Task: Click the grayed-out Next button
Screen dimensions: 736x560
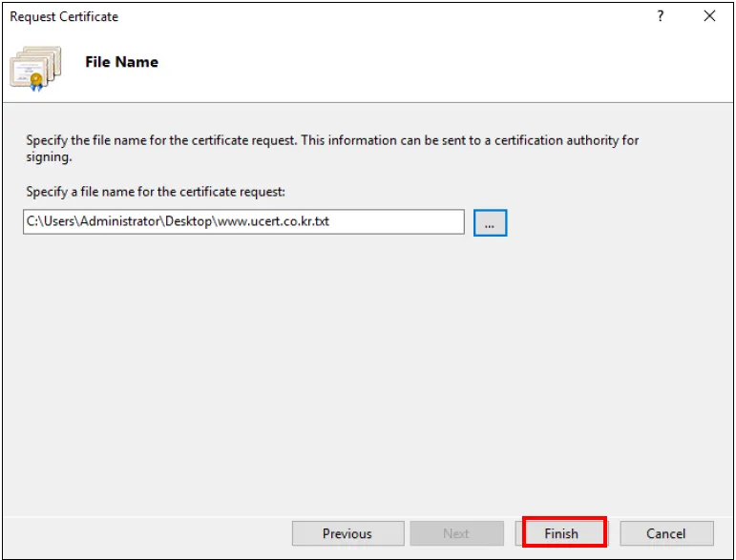Action: 456,533
